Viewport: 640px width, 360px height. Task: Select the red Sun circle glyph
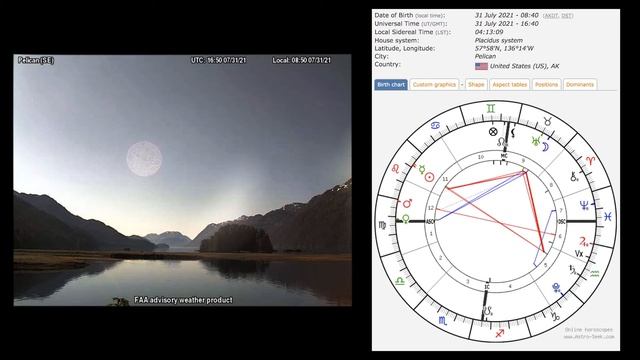pos(429,177)
